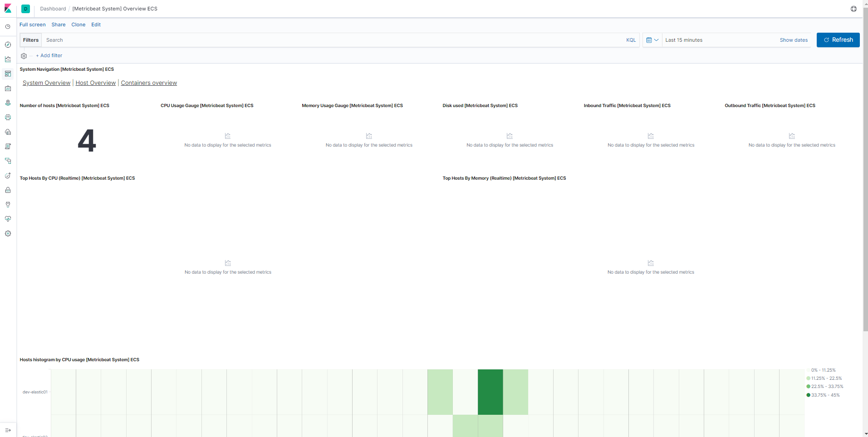This screenshot has width=868, height=437.
Task: Open the Recently viewed clock icon
Action: 8,27
